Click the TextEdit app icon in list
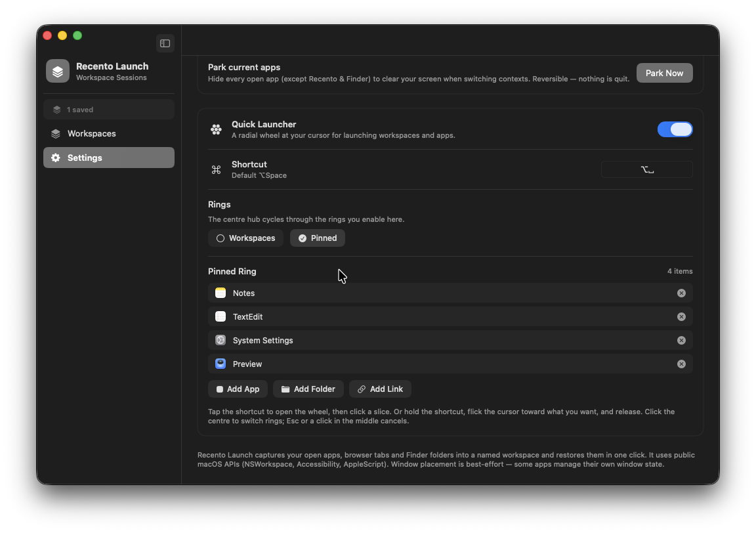 click(220, 316)
